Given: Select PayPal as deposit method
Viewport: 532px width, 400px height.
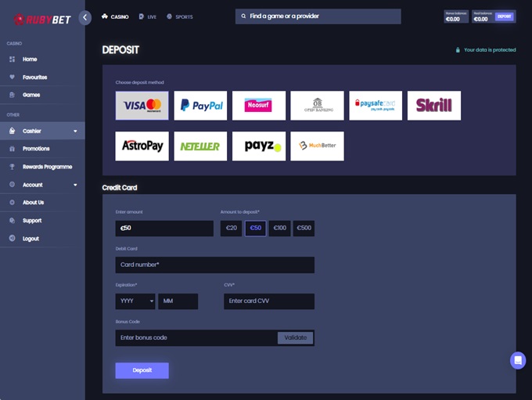Looking at the screenshot, I should coord(200,106).
